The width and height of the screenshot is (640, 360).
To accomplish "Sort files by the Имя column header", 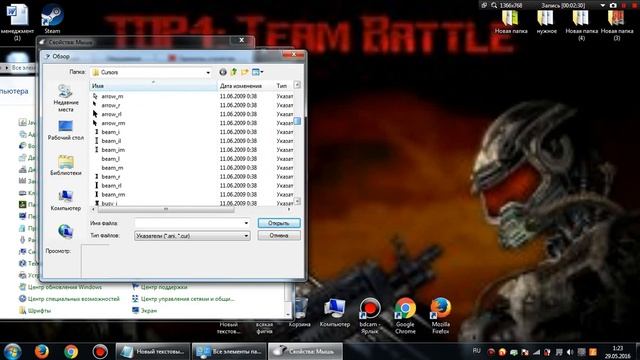I will (153, 86).
